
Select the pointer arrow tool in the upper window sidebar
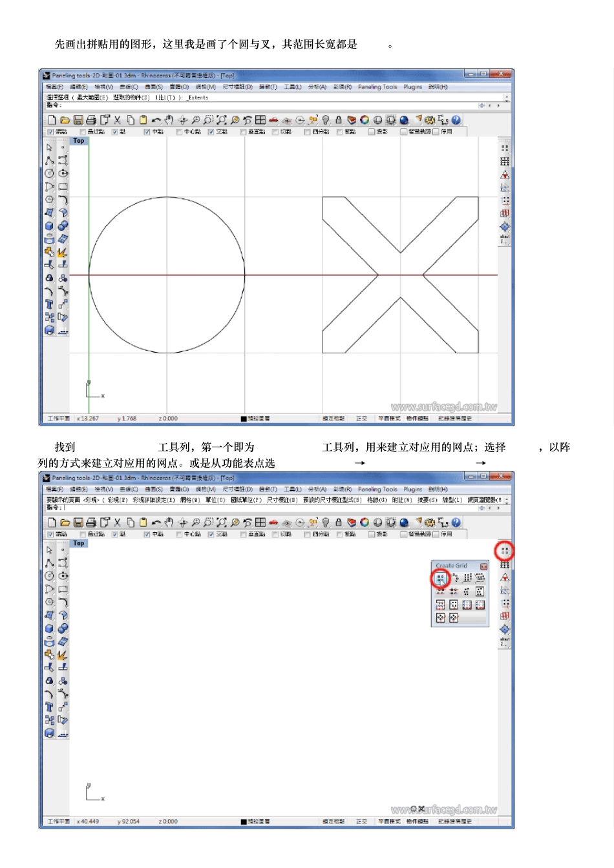49,147
